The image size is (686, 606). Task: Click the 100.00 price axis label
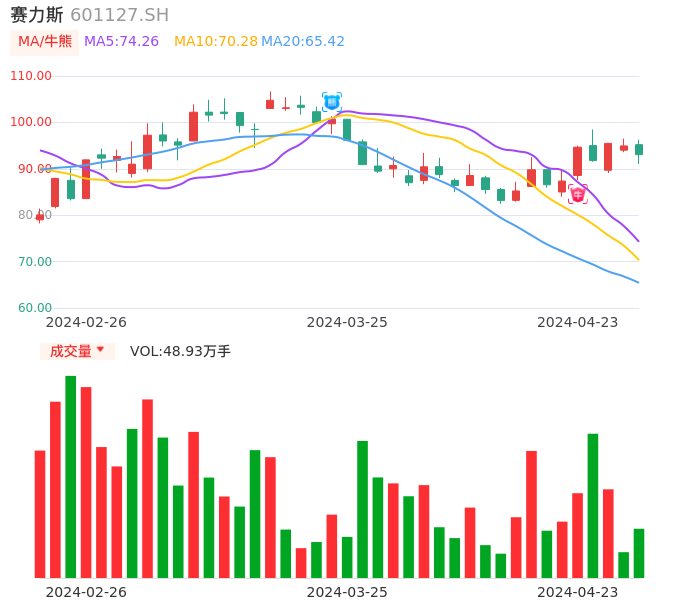click(x=31, y=122)
